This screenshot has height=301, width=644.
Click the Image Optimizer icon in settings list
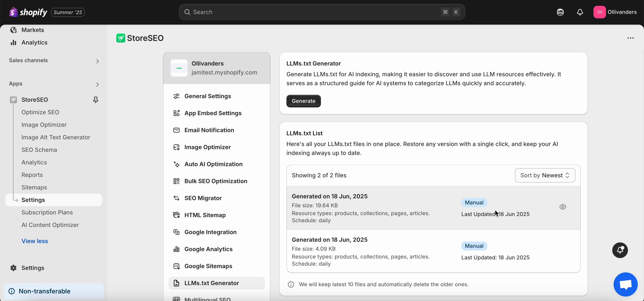pos(176,147)
